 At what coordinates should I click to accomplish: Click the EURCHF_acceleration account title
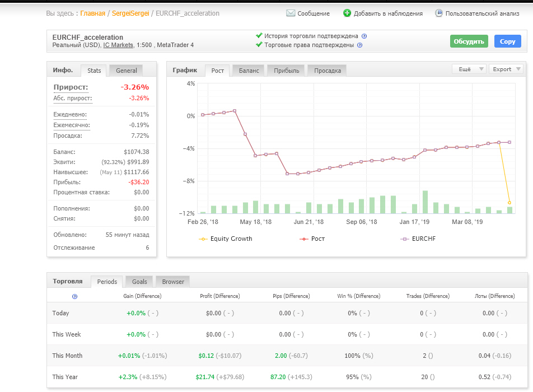coord(88,38)
